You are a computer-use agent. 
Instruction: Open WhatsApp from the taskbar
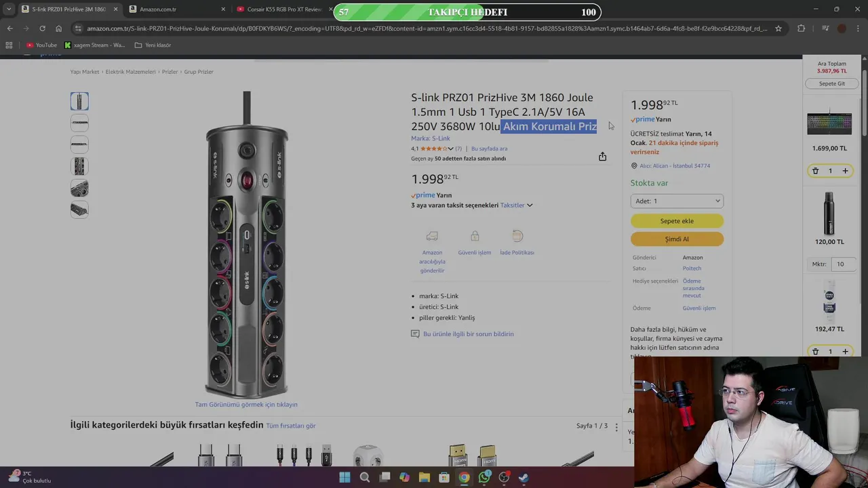[484, 477]
